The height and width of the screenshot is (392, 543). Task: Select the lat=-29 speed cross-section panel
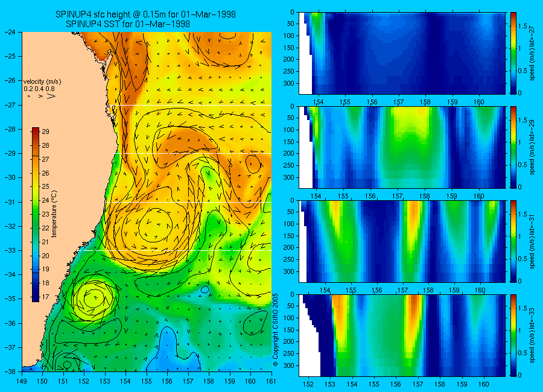pos(402,147)
